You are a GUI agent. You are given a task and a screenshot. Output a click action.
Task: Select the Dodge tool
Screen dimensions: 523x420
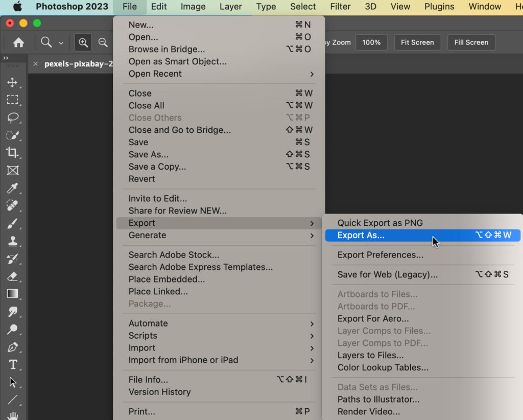click(12, 329)
